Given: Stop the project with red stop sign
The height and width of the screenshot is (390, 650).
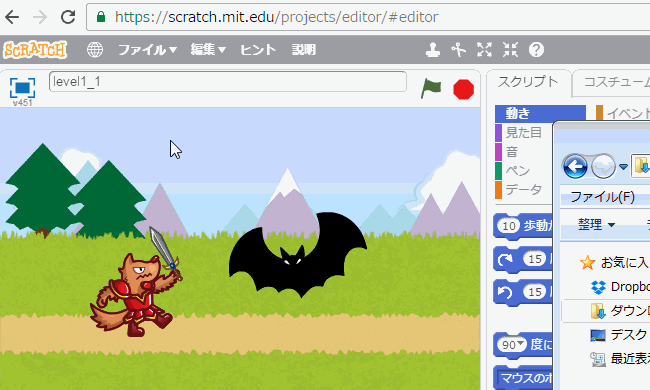Looking at the screenshot, I should click(x=463, y=90).
